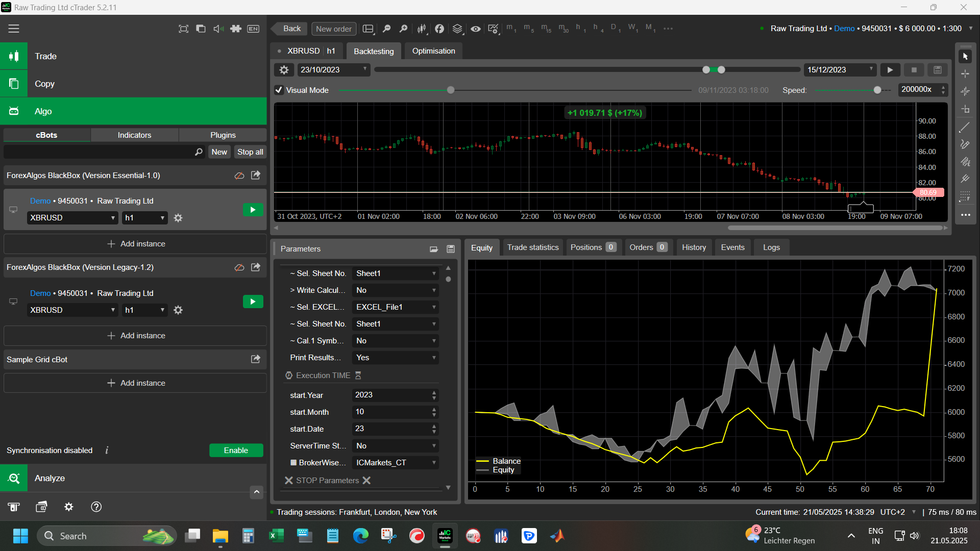Uncheck the Visual Mode checkbox
This screenshot has width=980, height=551.
tap(279, 90)
